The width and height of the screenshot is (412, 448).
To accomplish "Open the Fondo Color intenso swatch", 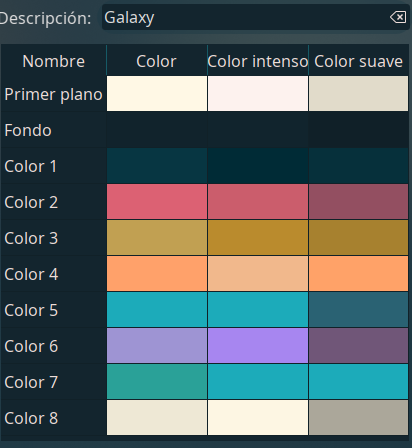I will [x=258, y=130].
